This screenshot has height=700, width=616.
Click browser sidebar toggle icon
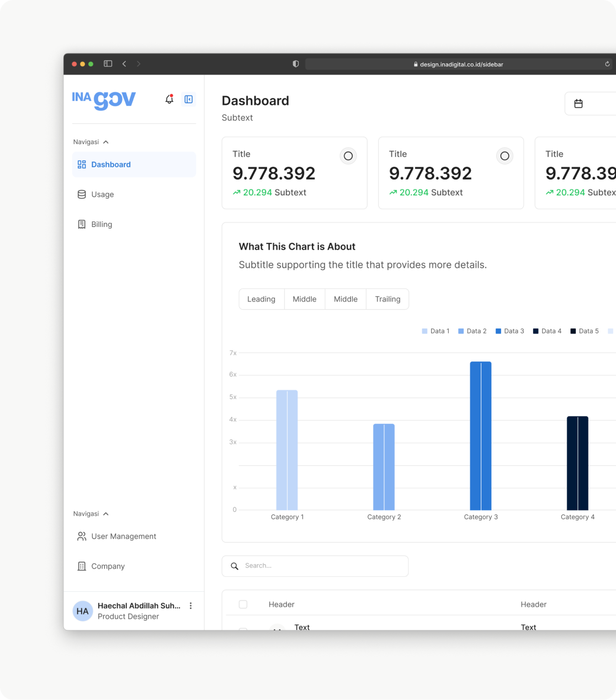(108, 64)
